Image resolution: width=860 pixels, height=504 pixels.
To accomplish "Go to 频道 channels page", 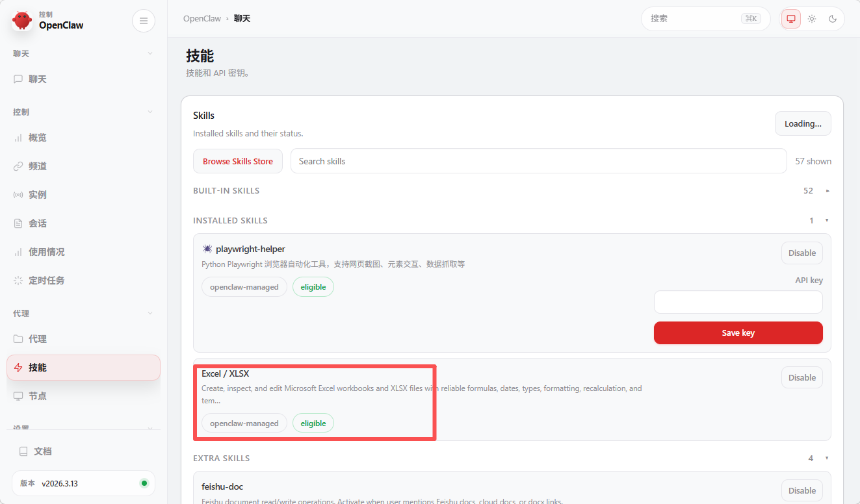I will pos(38,166).
